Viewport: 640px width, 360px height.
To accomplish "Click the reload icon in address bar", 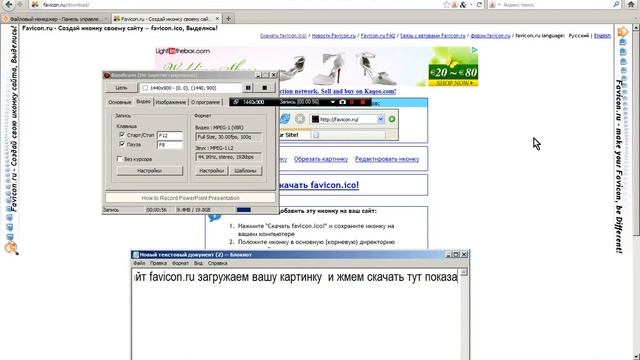I will tap(479, 4).
